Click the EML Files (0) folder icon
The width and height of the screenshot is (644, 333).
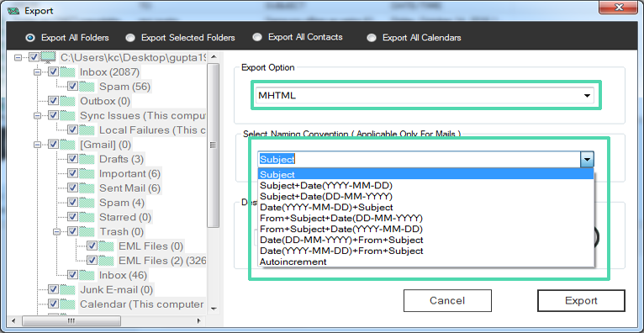107,246
